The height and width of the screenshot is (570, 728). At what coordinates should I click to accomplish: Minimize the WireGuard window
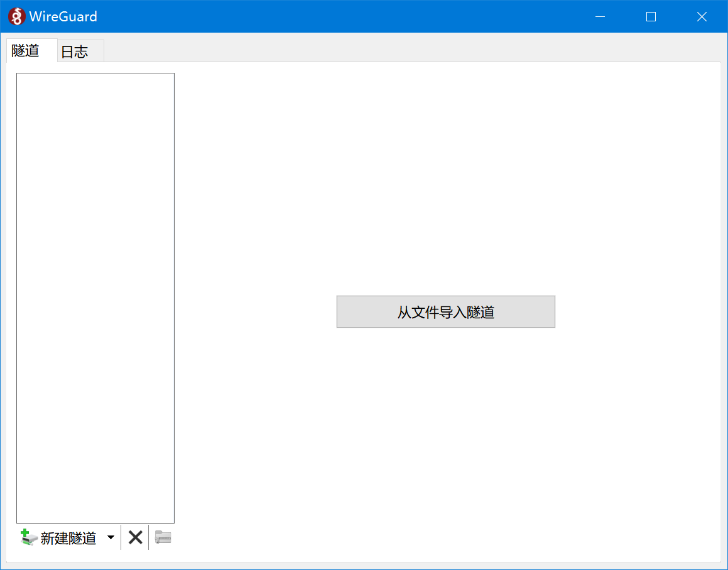pyautogui.click(x=600, y=17)
